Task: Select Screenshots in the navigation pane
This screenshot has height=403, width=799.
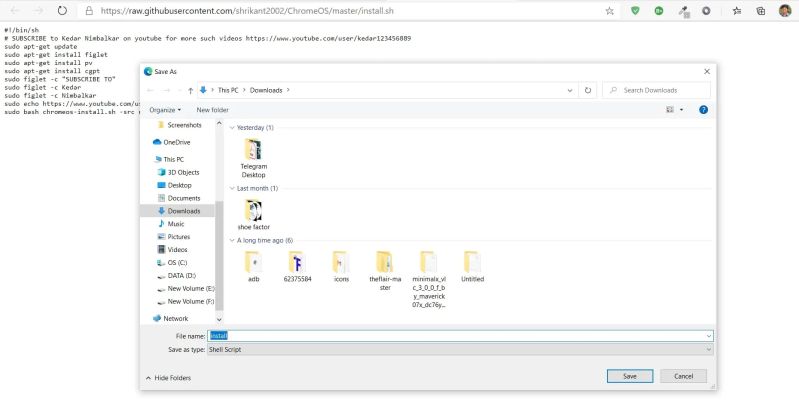Action: pyautogui.click(x=184, y=125)
